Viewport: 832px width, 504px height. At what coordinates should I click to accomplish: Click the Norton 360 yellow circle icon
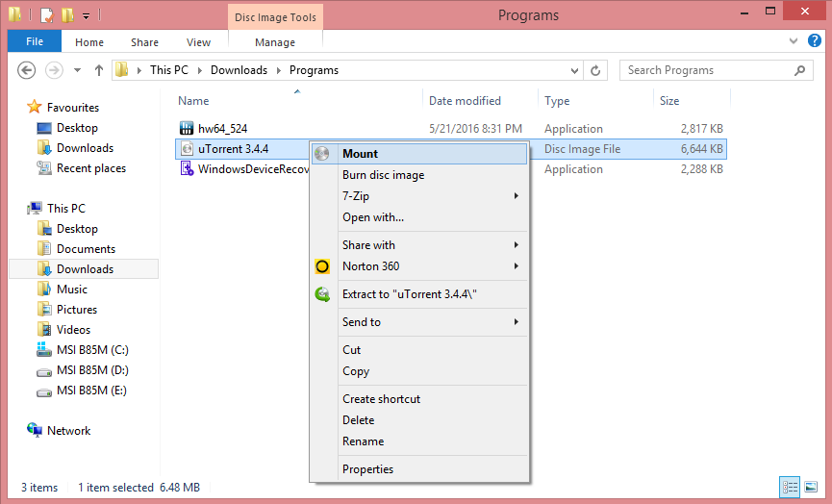[x=322, y=266]
